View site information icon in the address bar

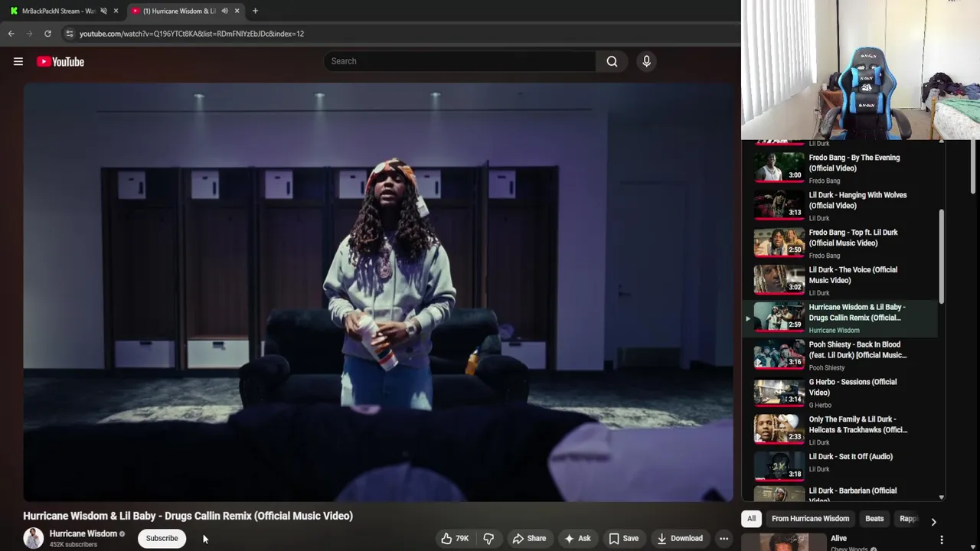(69, 34)
